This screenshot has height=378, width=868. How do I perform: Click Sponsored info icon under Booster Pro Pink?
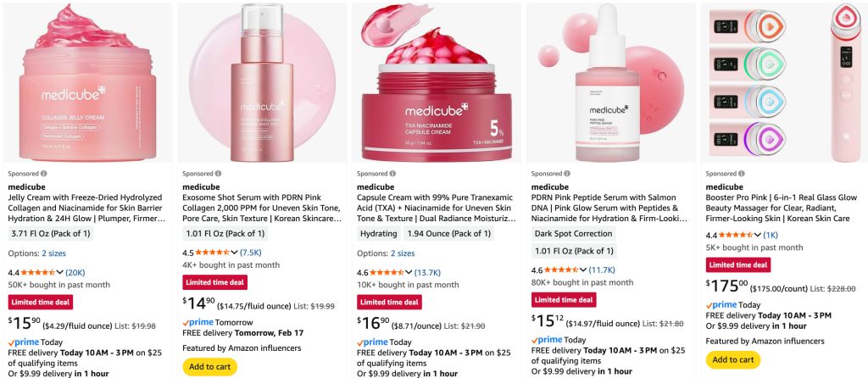741,174
